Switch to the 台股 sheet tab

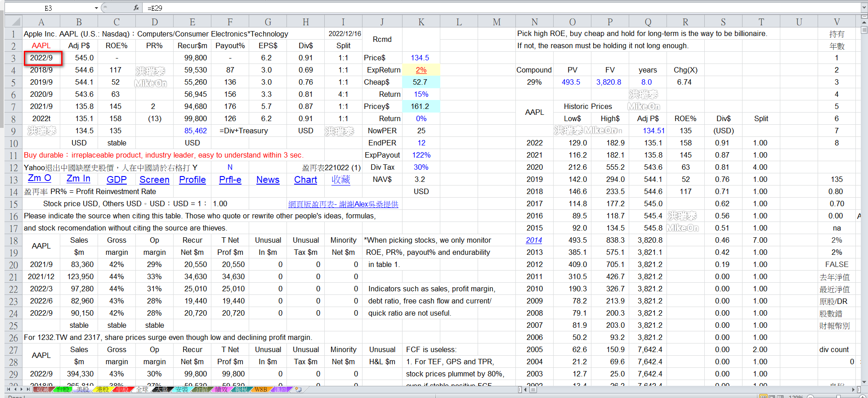63,389
